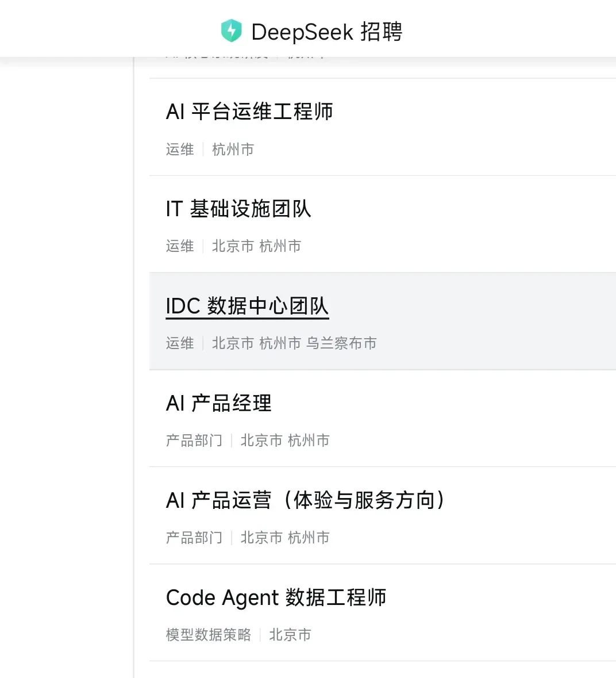
Task: Open the AI 产品经理 job posting
Action: [x=218, y=403]
